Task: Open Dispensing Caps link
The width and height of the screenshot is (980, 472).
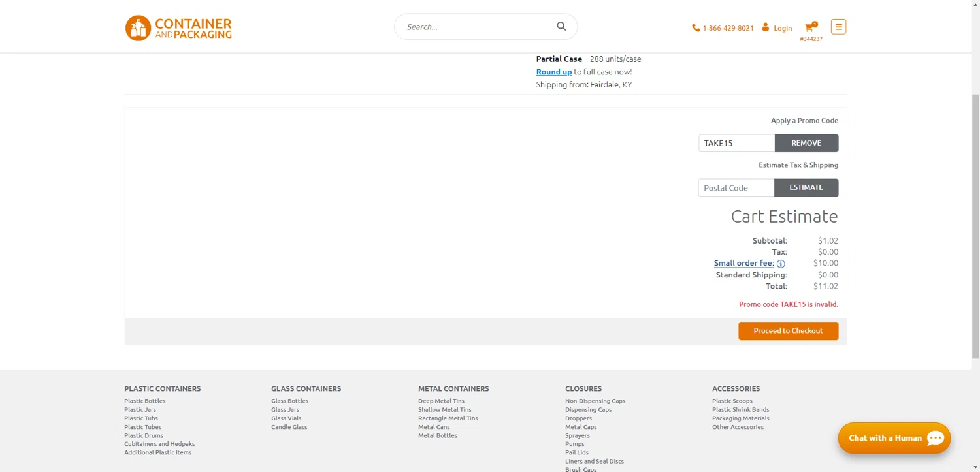Action: click(x=589, y=409)
